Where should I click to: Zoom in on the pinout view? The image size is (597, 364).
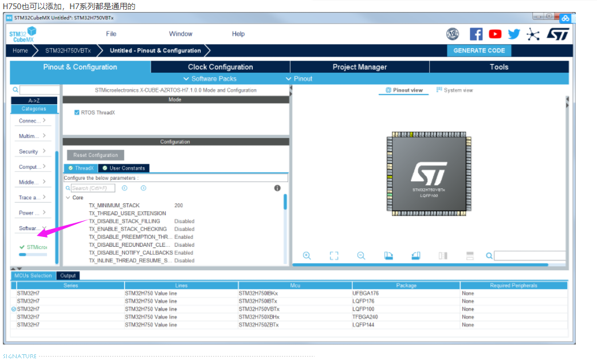click(x=307, y=256)
